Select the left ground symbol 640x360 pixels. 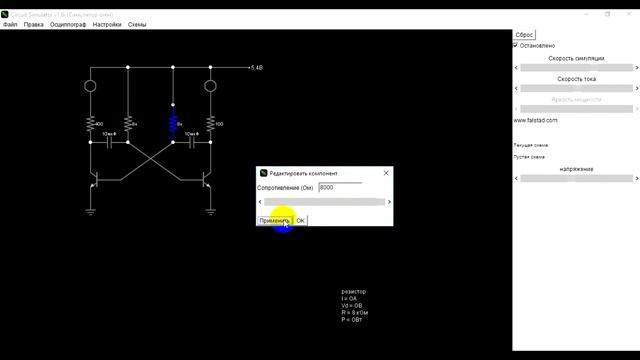(x=91, y=212)
